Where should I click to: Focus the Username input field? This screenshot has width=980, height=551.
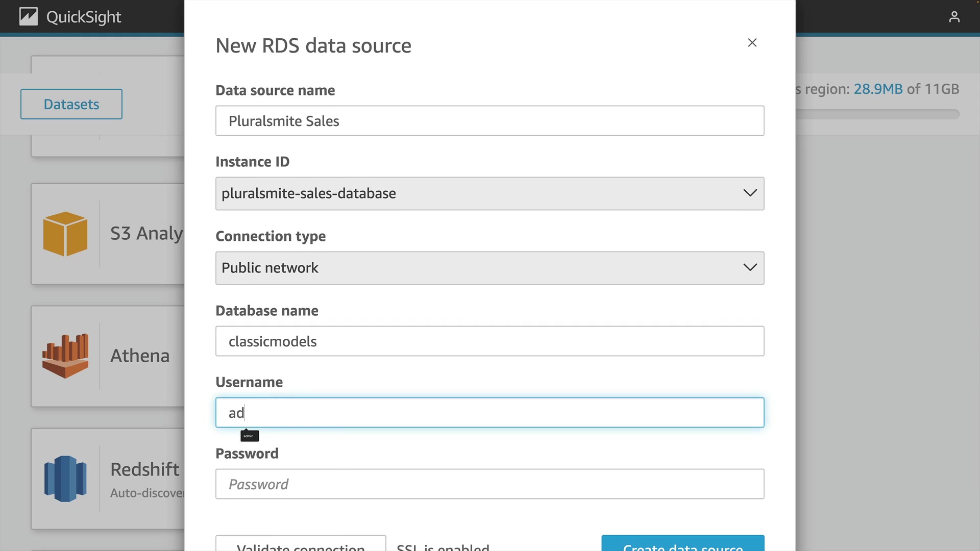coord(489,413)
